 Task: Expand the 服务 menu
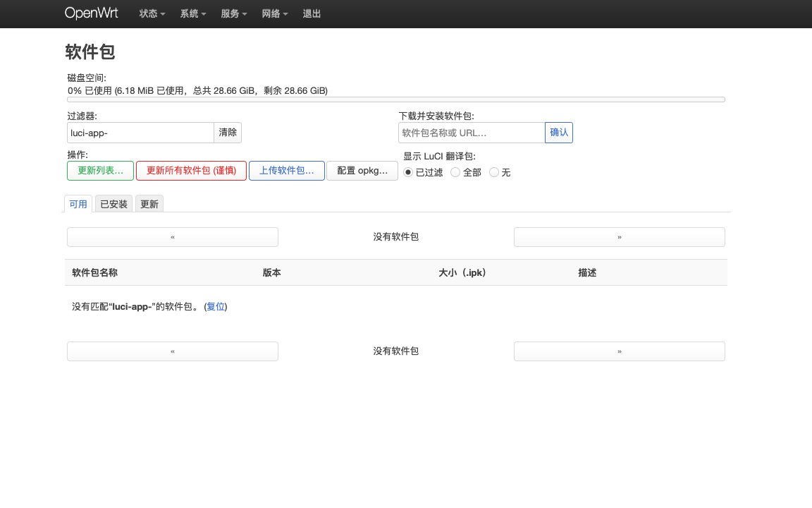pos(234,13)
